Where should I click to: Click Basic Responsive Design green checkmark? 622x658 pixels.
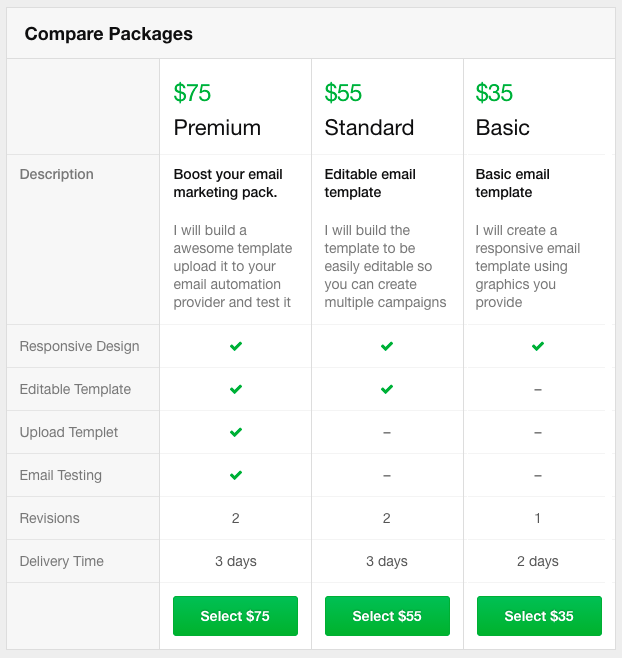click(538, 346)
